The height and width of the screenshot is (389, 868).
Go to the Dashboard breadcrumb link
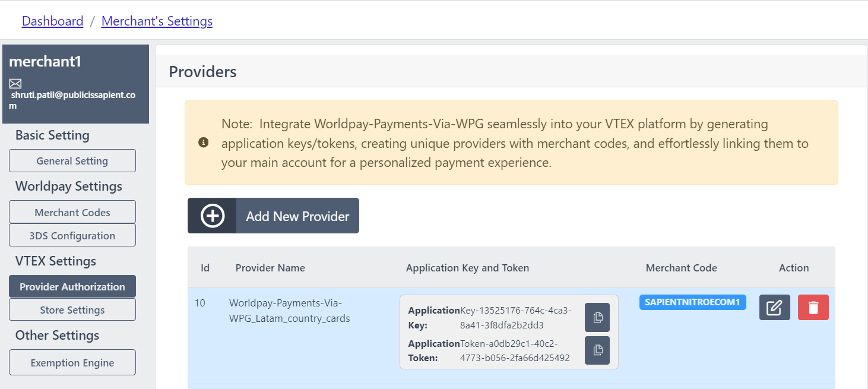52,21
